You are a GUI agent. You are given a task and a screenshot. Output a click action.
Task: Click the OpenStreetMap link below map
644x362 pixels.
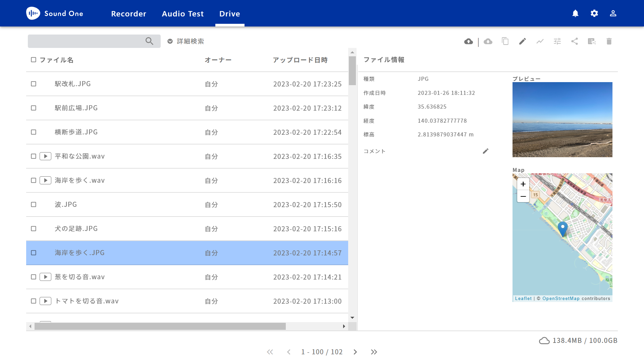561,298
